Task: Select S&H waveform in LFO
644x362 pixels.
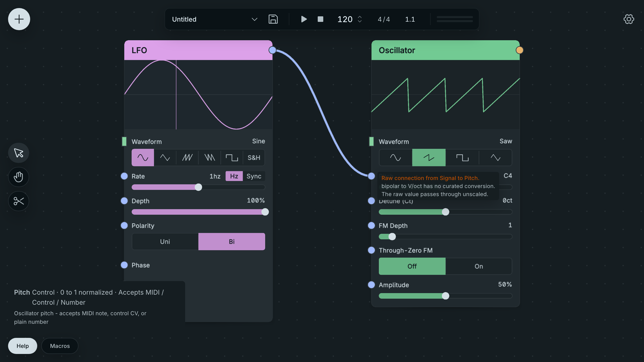Action: pyautogui.click(x=254, y=158)
